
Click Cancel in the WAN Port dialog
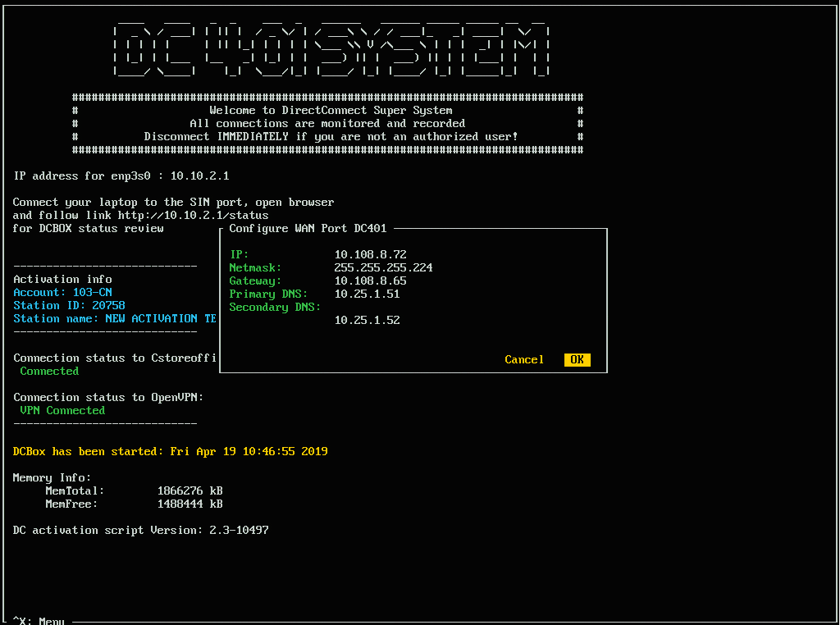[524, 359]
